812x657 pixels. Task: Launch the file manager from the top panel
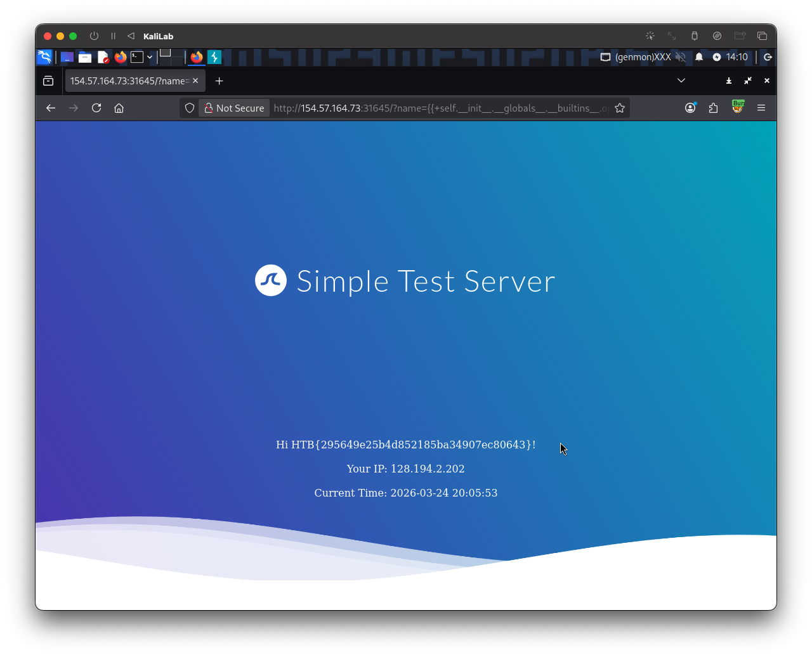(x=84, y=57)
